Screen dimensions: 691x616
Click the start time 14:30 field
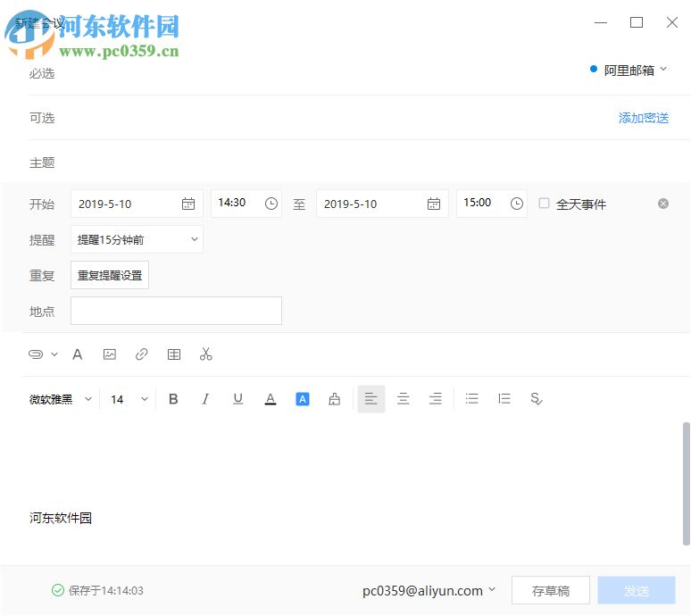pyautogui.click(x=246, y=204)
